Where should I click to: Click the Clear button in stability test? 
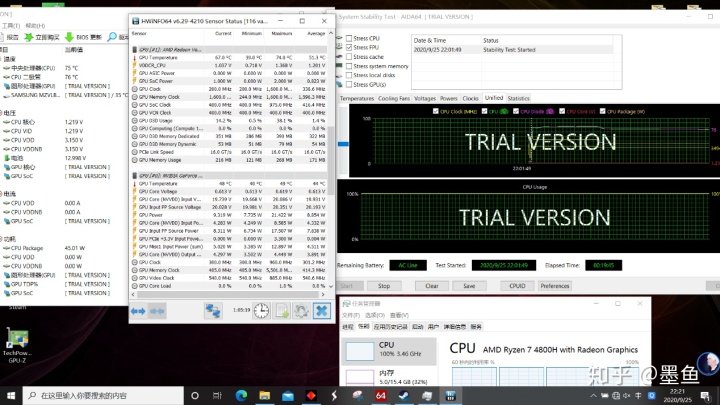(x=432, y=286)
